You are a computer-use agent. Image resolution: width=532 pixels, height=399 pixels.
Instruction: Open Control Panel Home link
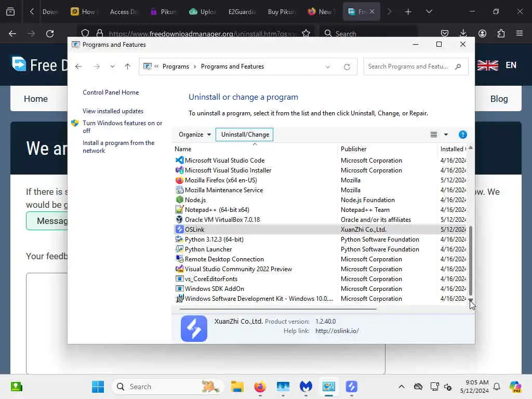[x=111, y=92]
